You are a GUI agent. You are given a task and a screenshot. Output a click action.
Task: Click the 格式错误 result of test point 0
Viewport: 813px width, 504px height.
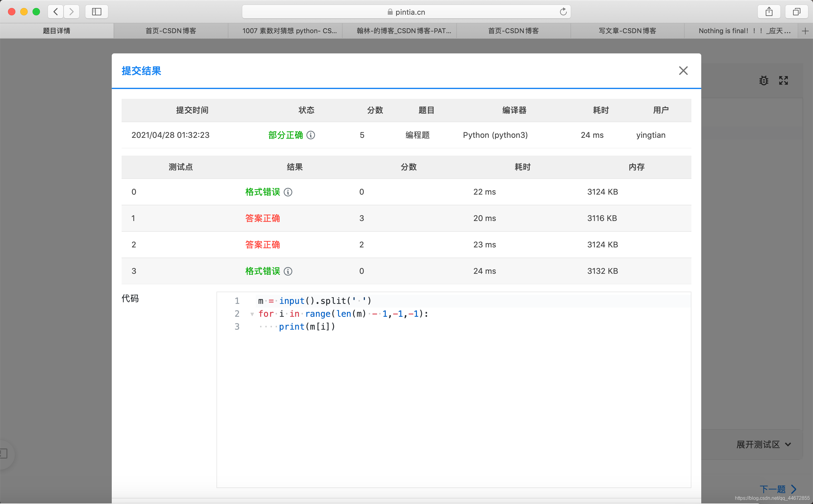pyautogui.click(x=263, y=192)
